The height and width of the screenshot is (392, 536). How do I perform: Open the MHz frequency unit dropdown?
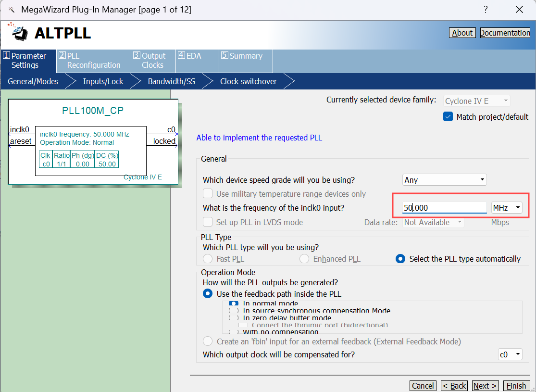click(507, 208)
